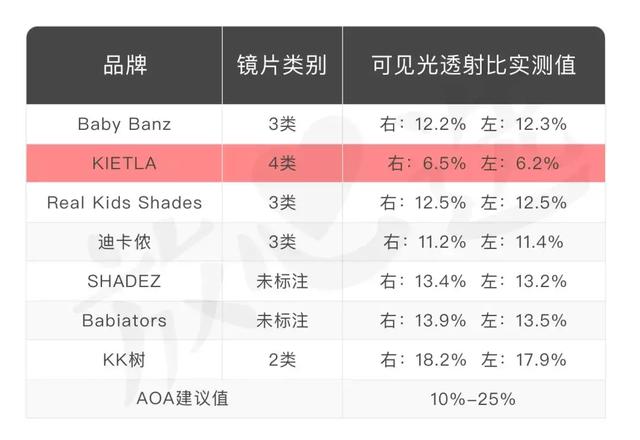The height and width of the screenshot is (440, 640).
Task: Click the 镜片类别 column header
Action: (x=281, y=67)
